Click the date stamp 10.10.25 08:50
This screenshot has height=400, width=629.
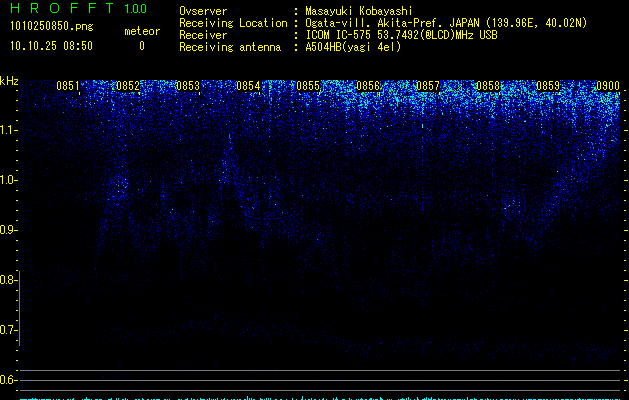pos(51,46)
